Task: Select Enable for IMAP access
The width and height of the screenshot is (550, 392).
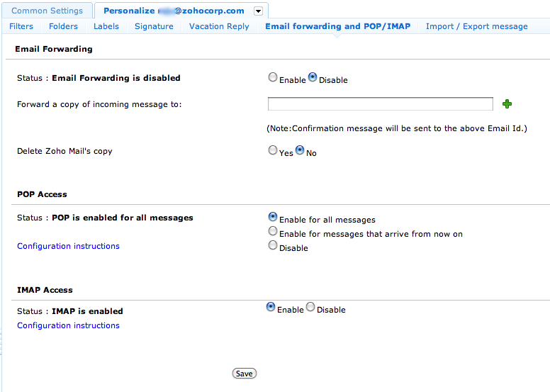Action: click(x=271, y=308)
